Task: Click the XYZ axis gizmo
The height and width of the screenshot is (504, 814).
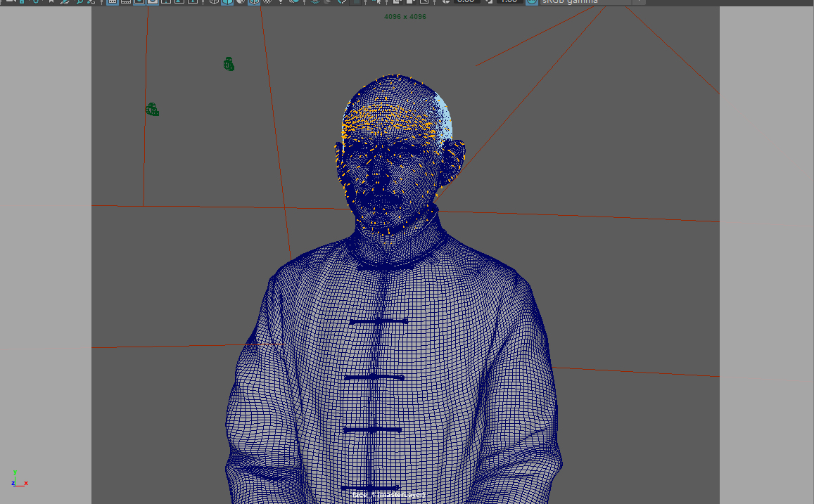Action: (19, 479)
